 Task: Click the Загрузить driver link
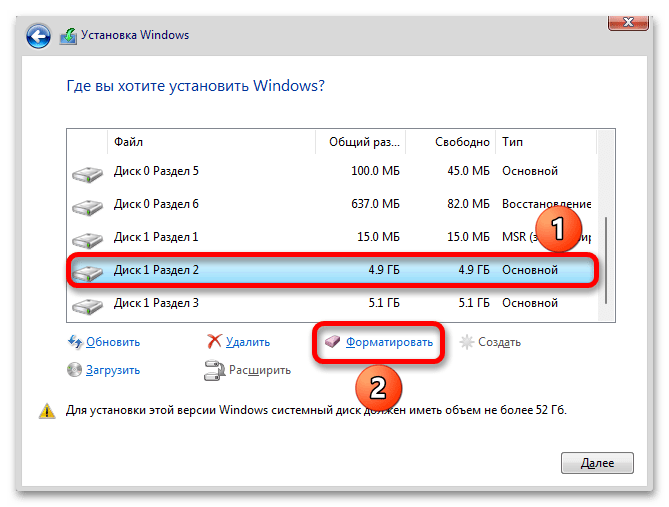coord(113,370)
